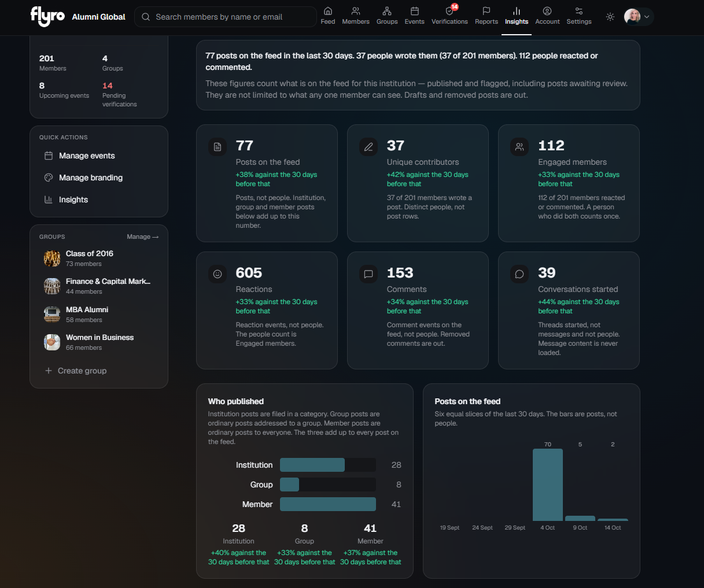Image resolution: width=704 pixels, height=588 pixels.
Task: Click the 201 Members stat
Action: [x=53, y=62]
